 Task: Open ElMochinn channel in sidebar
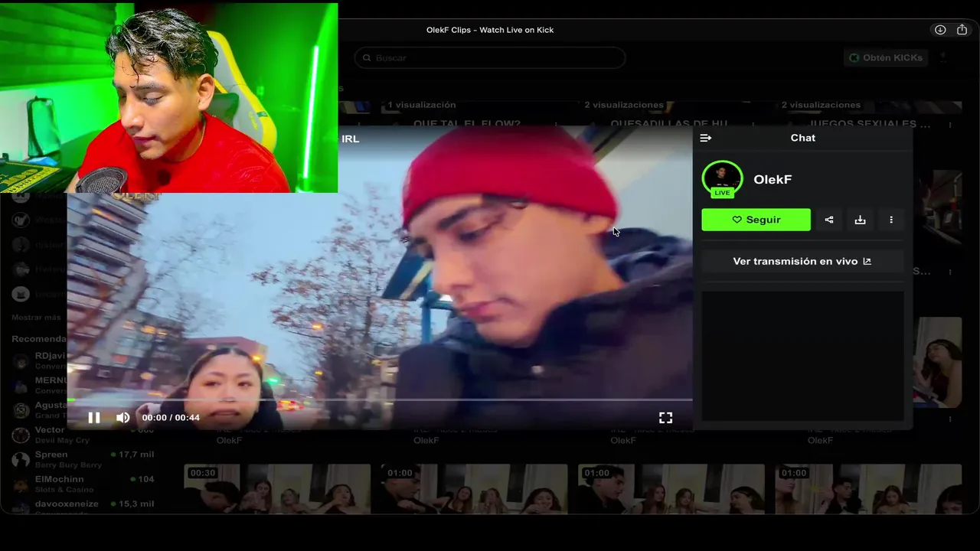coord(83,484)
